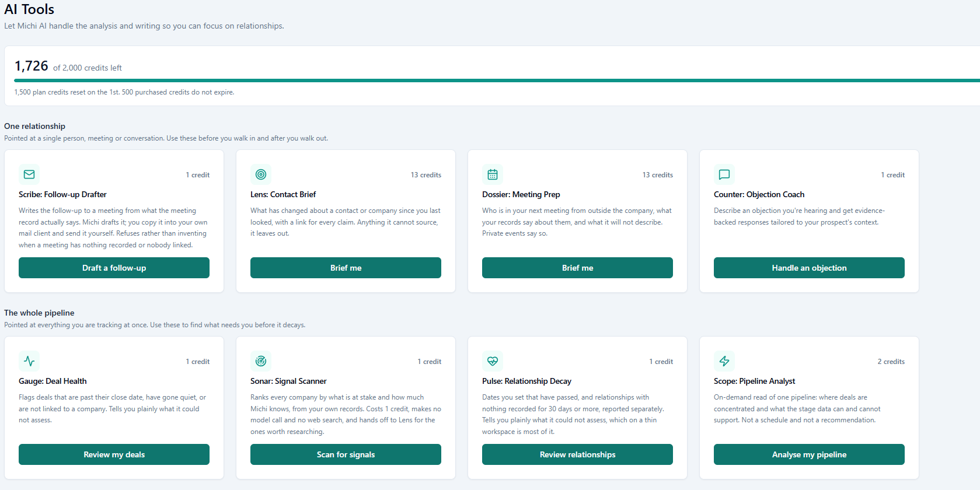
Task: Click the AI Tools page heading
Action: tap(29, 9)
